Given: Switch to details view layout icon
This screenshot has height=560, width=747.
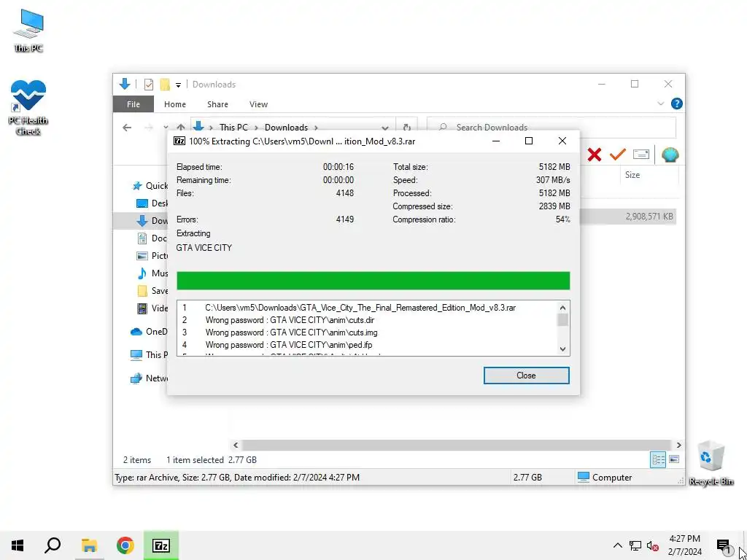Looking at the screenshot, I should pyautogui.click(x=659, y=459).
